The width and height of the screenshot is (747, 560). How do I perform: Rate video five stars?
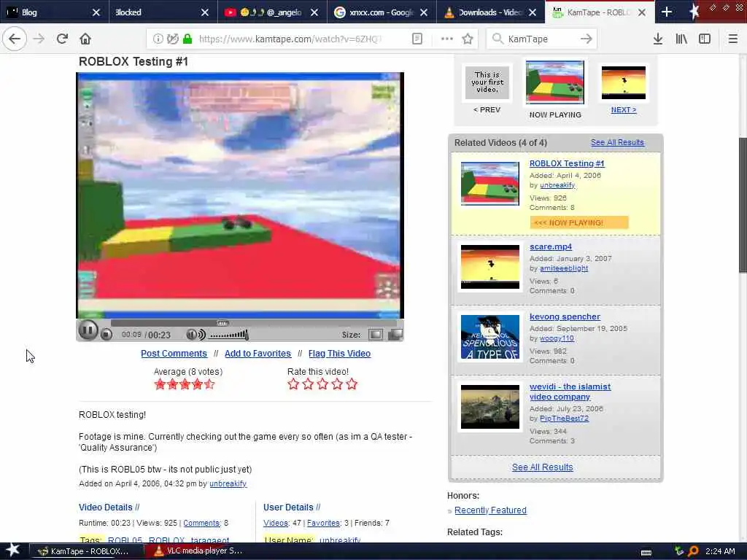(x=352, y=384)
